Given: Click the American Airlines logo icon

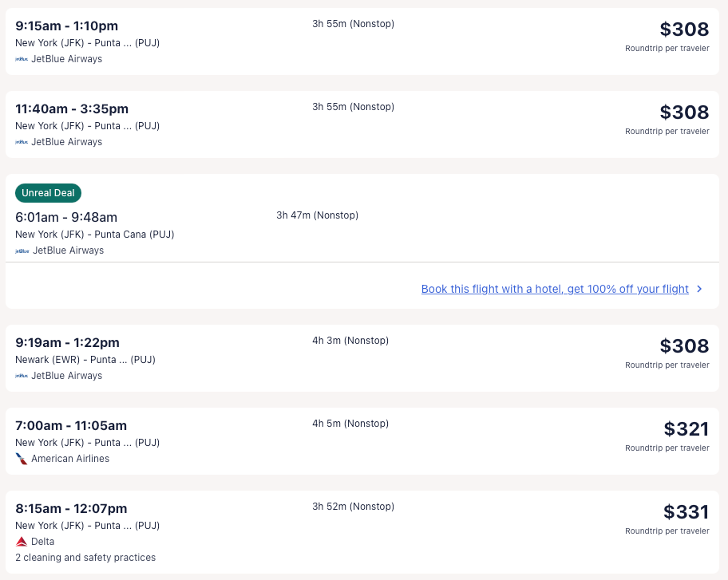Looking at the screenshot, I should pos(22,459).
